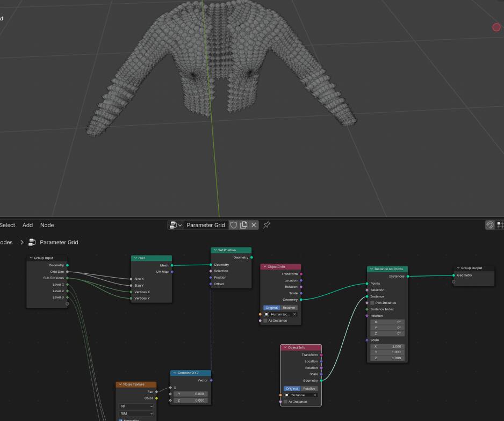The image size is (504, 421).
Task: Click the red record circle in viewport
Action: (496, 27)
